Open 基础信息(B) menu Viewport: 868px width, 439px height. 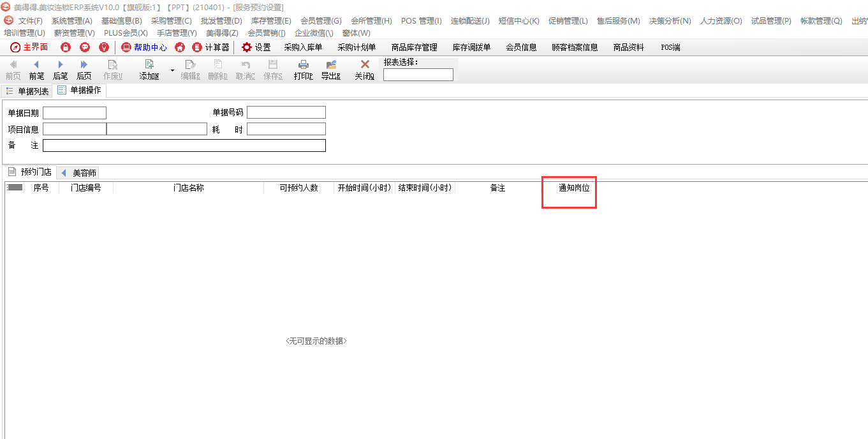pyautogui.click(x=122, y=21)
